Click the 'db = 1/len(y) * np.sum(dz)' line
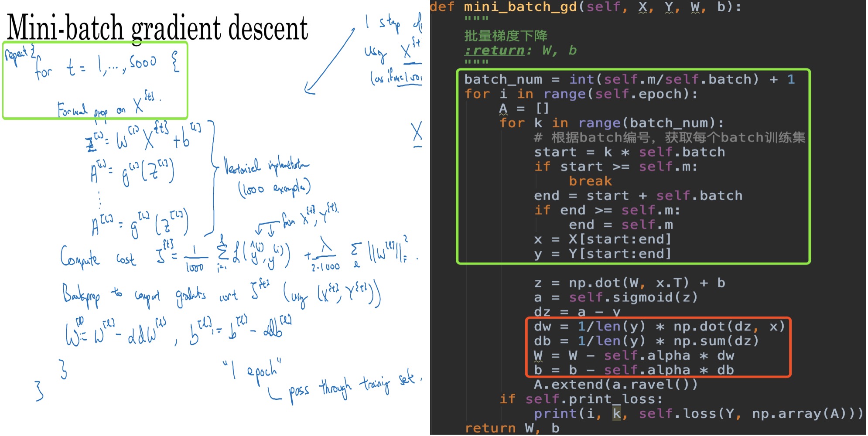This screenshot has width=868, height=436. coord(646,341)
